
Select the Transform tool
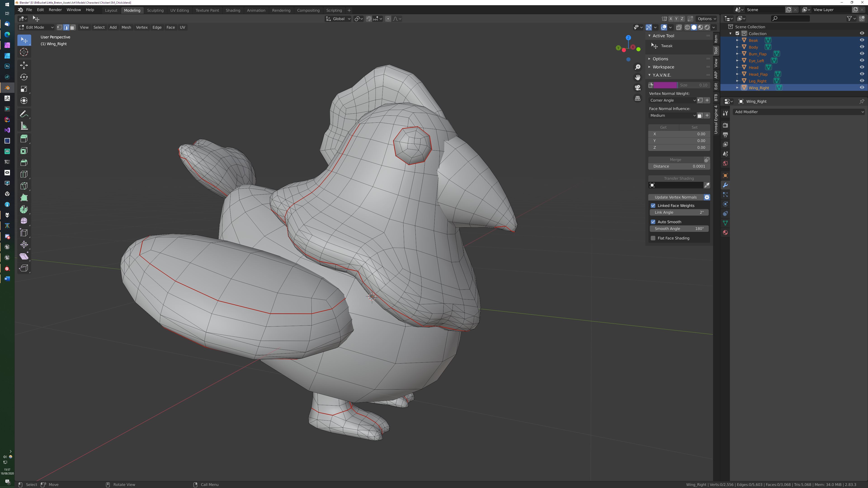pyautogui.click(x=24, y=101)
